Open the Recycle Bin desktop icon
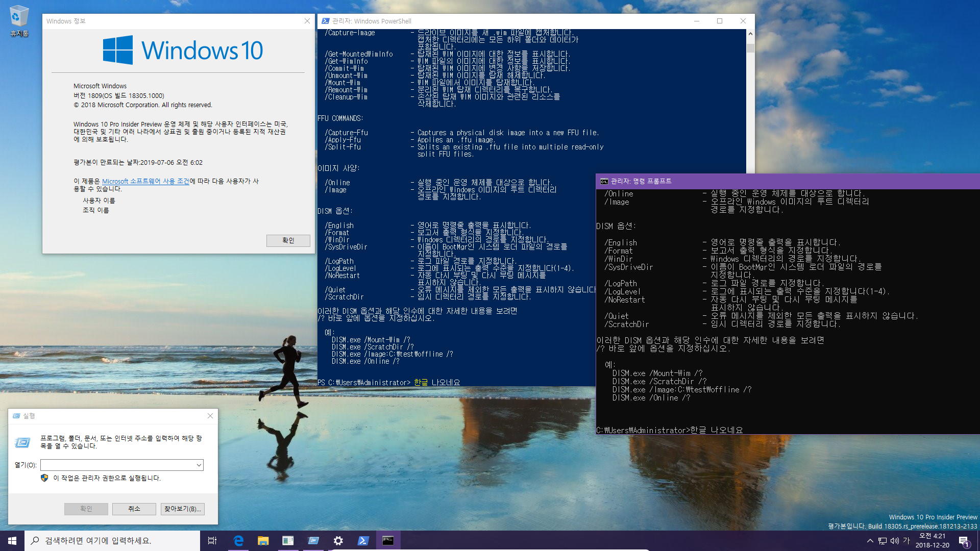The width and height of the screenshot is (980, 551). point(19,20)
